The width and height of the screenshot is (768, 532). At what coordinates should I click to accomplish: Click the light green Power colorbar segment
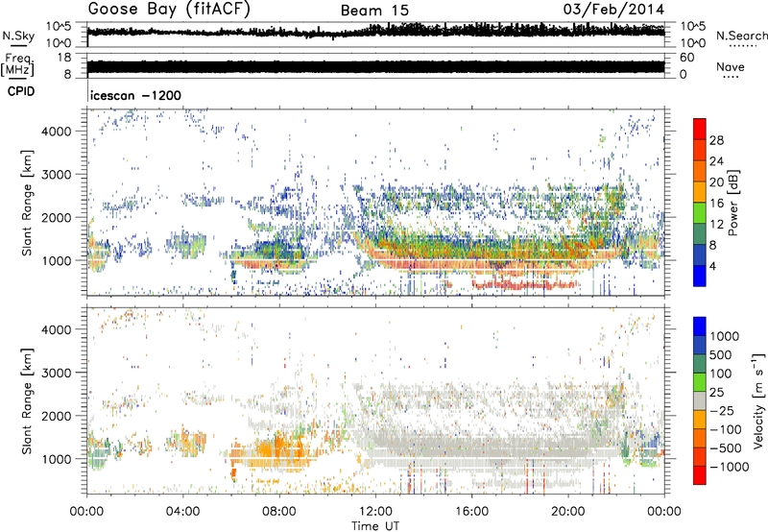700,212
